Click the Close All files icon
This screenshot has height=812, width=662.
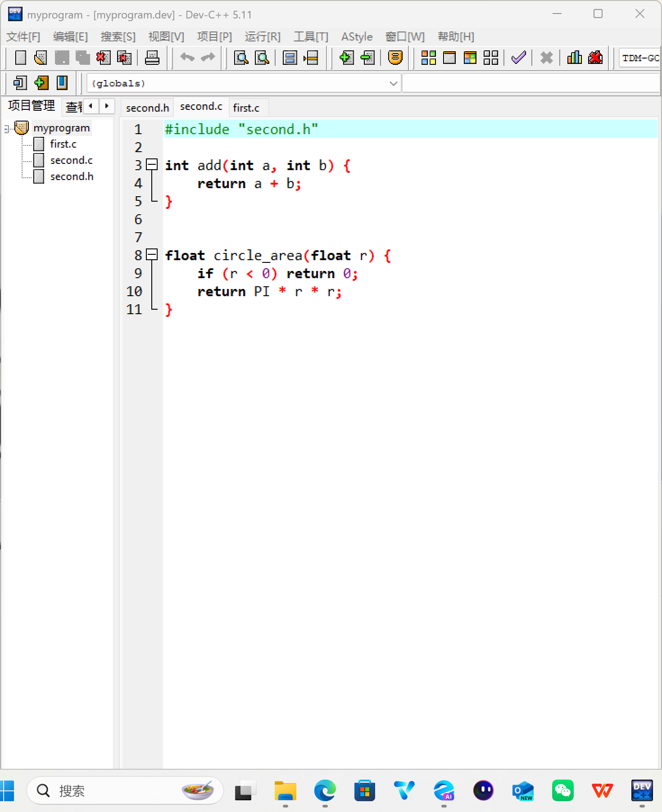(124, 58)
